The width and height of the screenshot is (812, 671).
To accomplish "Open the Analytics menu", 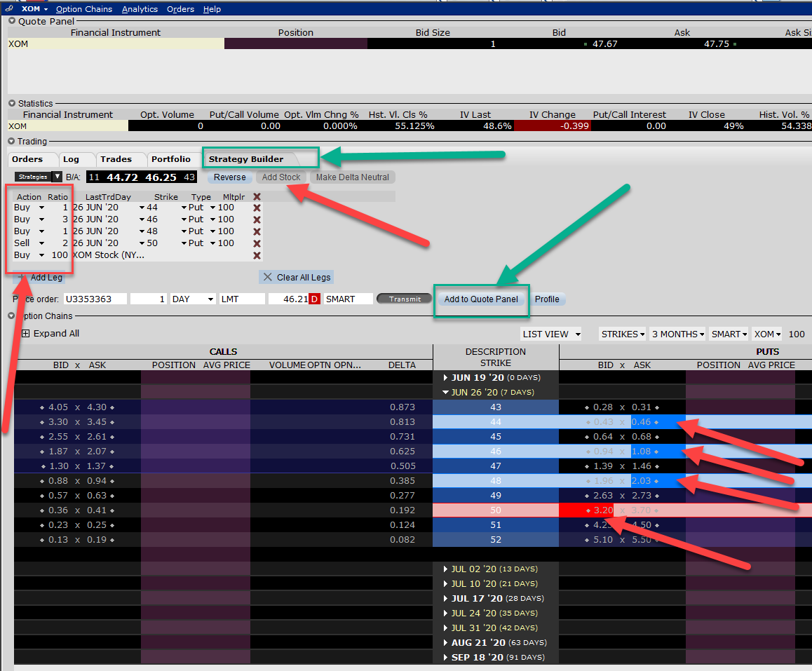I will 140,9.
